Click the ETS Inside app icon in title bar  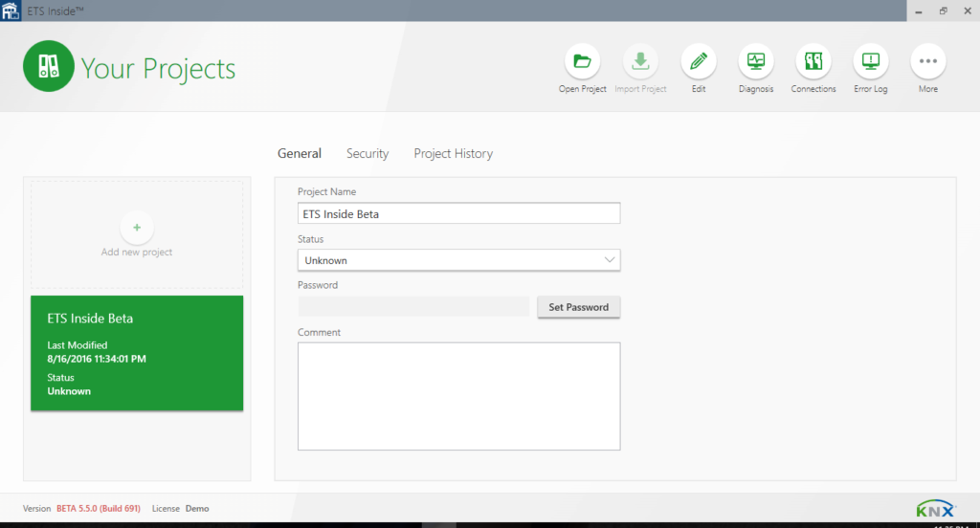11,11
